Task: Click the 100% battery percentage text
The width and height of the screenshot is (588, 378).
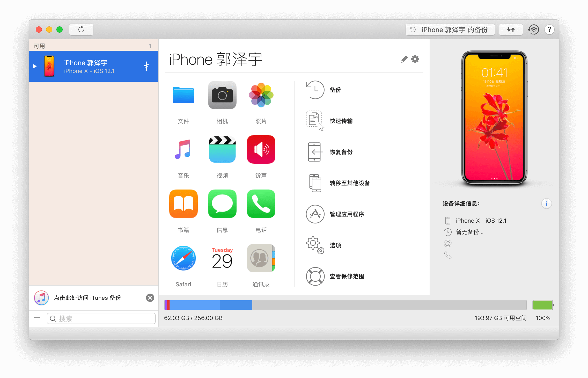Action: pyautogui.click(x=543, y=318)
